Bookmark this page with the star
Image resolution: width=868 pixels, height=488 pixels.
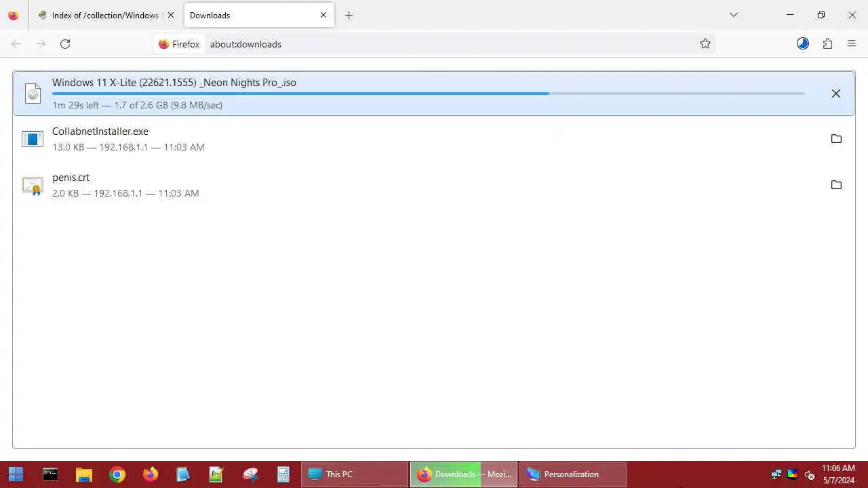click(x=705, y=44)
